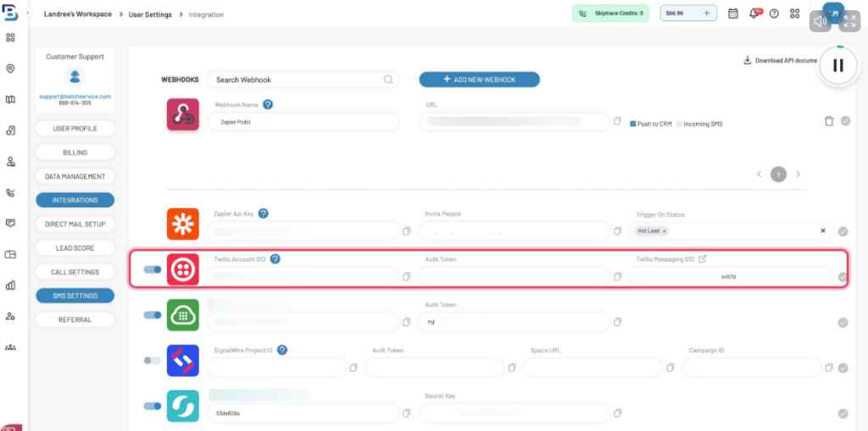Toggle the Twilio integration switch
Image resolution: width=868 pixels, height=431 pixels.
pos(153,269)
